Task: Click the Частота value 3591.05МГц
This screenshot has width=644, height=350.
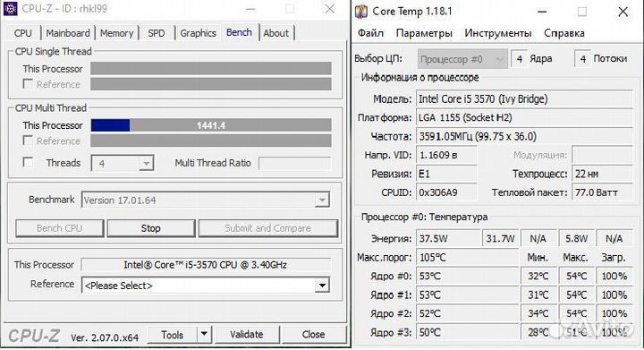Action: [524, 136]
